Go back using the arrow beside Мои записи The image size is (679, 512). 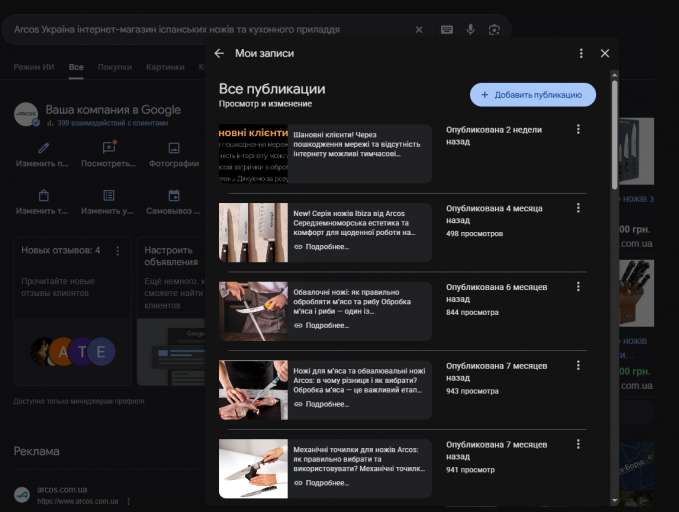tap(219, 53)
